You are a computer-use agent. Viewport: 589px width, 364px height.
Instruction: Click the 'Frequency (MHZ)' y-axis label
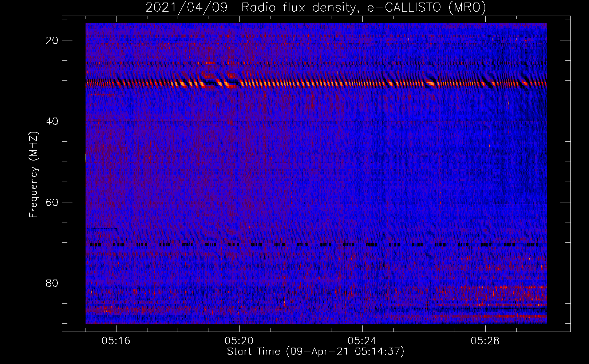[x=33, y=175]
